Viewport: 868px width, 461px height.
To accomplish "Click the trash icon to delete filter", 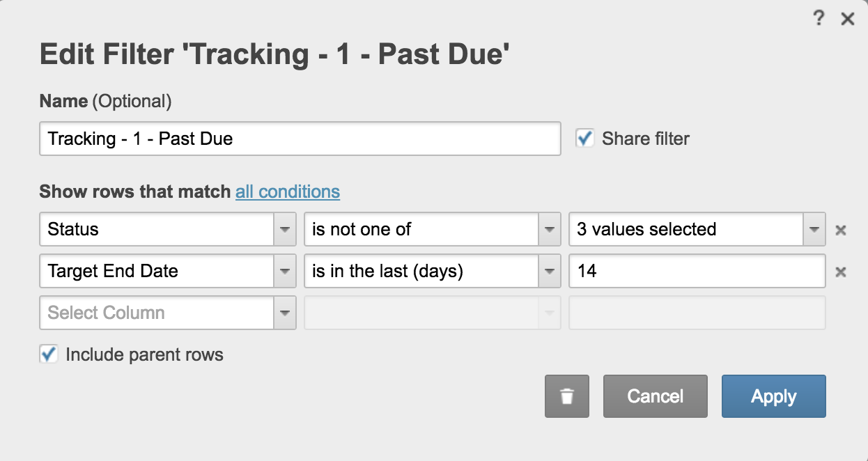I will coord(567,396).
